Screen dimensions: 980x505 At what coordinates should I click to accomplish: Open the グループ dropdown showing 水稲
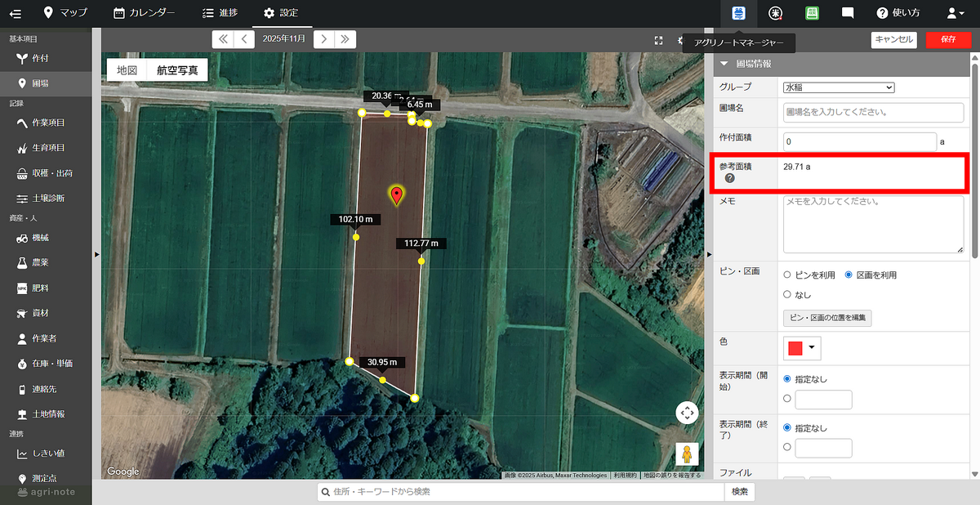(839, 87)
